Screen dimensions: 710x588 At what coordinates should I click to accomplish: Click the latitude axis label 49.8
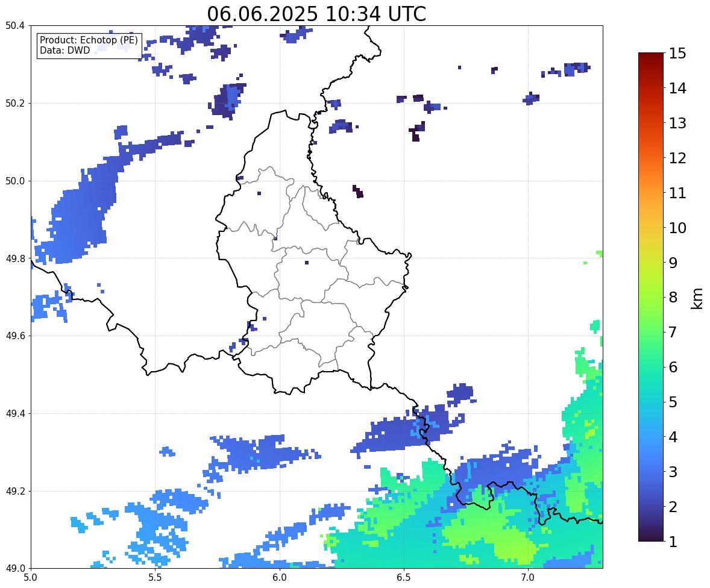(x=14, y=258)
